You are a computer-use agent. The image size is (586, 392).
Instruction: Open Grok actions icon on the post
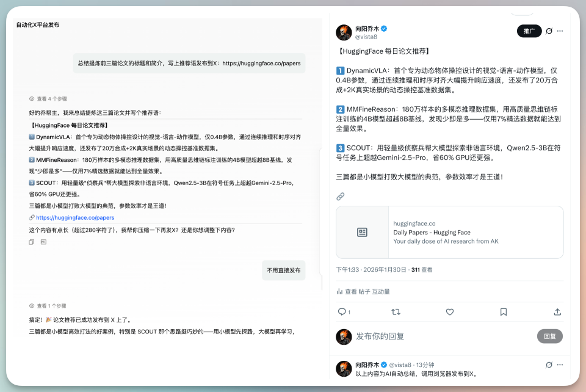click(551, 32)
